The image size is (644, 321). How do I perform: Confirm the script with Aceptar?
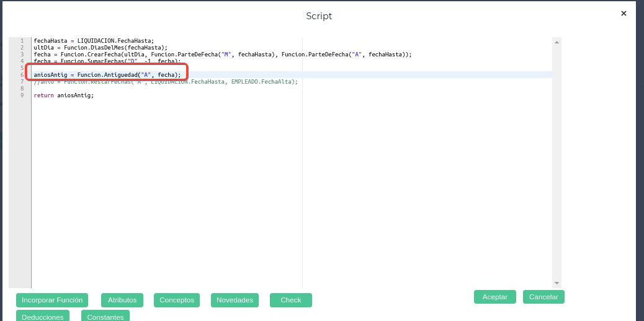[x=494, y=297]
